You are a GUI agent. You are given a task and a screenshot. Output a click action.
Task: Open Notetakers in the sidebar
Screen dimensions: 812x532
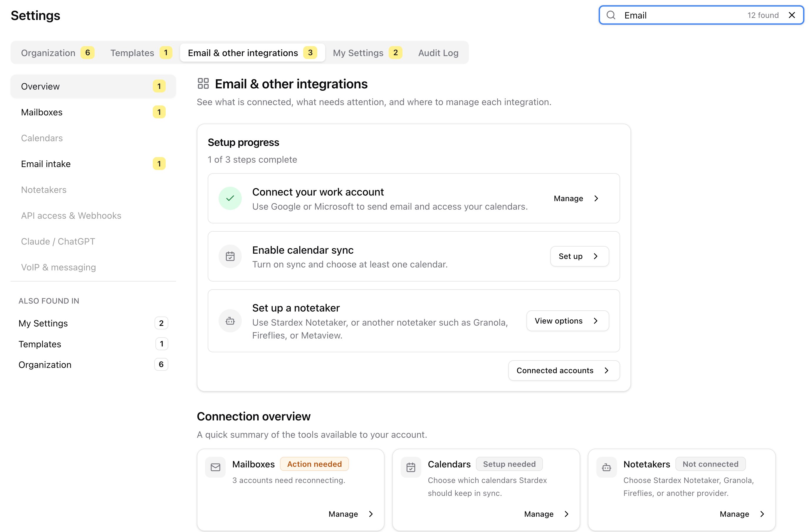click(x=93, y=190)
